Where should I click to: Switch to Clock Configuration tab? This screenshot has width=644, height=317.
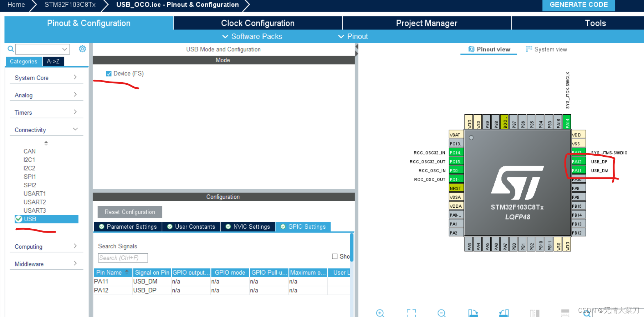point(258,23)
